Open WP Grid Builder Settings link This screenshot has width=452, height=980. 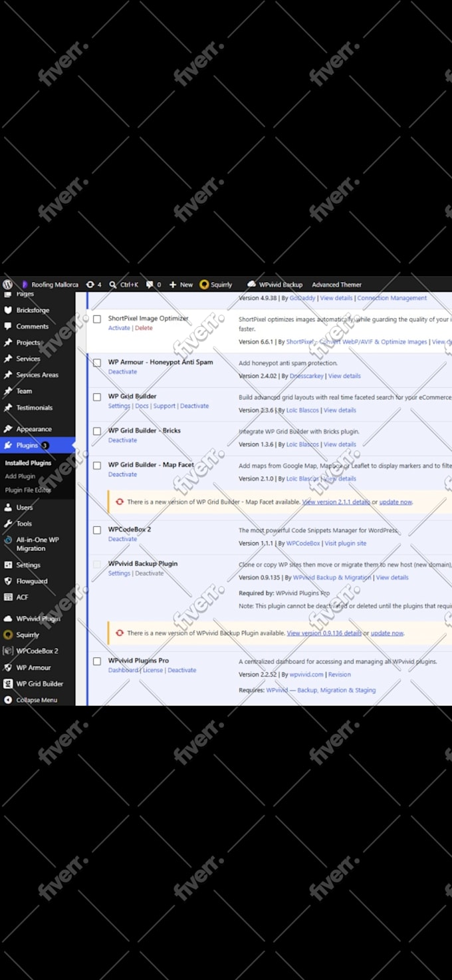tap(119, 406)
